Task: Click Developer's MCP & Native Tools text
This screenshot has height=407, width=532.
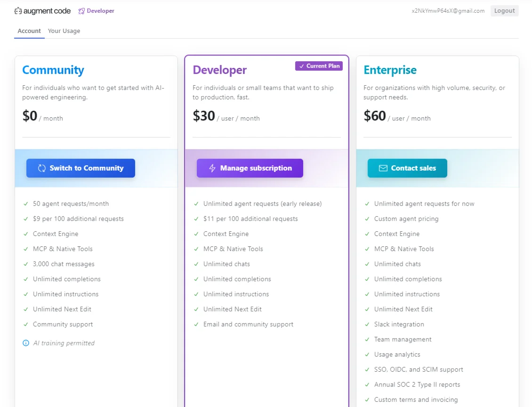Action: coord(233,249)
